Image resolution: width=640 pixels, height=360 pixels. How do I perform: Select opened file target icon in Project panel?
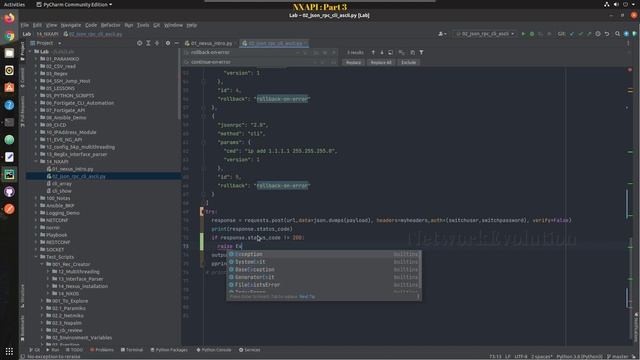point(140,43)
